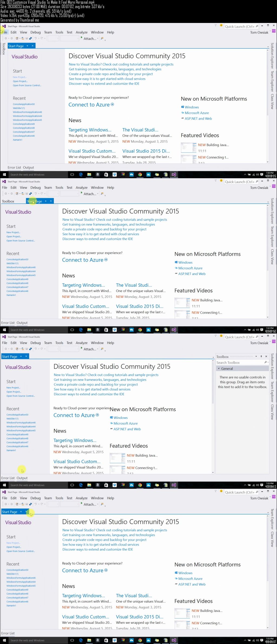Click the Quick Launch search box in the 00:01:26 frame
The image size is (277, 644).
(242, 26)
